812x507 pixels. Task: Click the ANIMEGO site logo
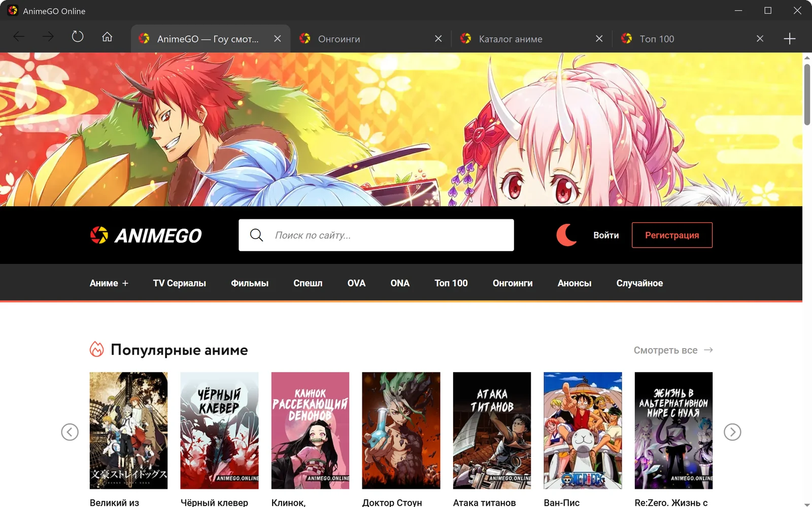(146, 235)
